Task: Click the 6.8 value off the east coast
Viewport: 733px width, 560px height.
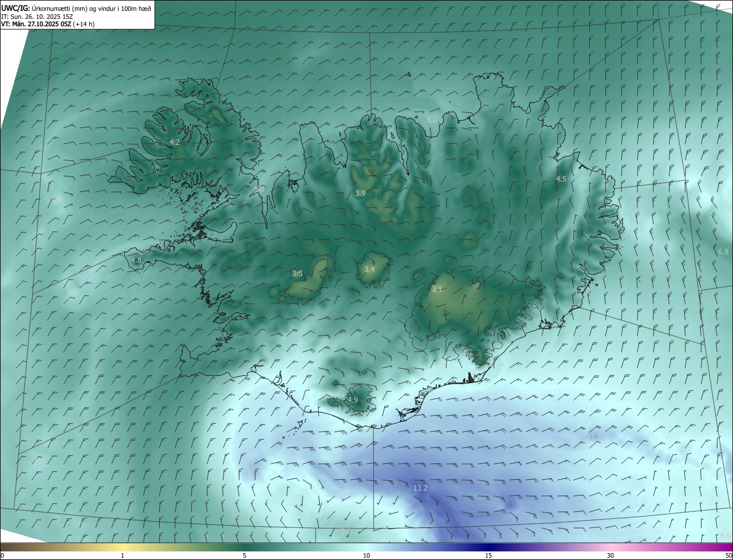Action: (723, 252)
